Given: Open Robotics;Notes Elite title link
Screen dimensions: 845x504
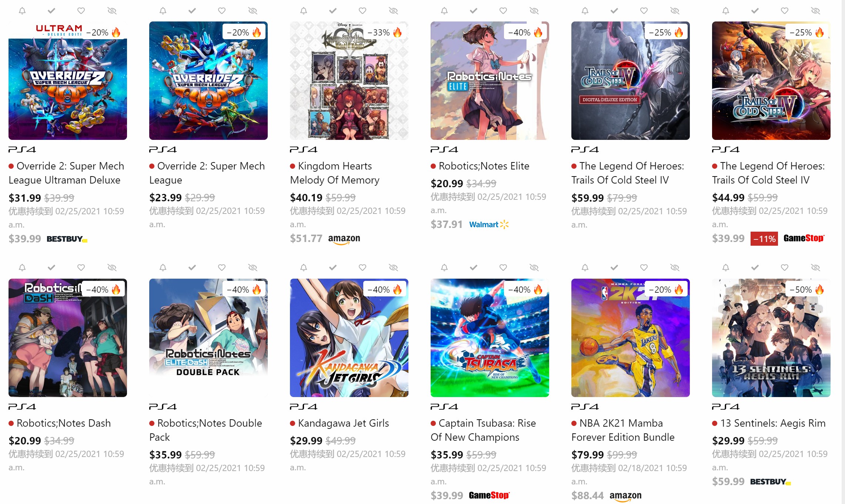Looking at the screenshot, I should tap(484, 166).
